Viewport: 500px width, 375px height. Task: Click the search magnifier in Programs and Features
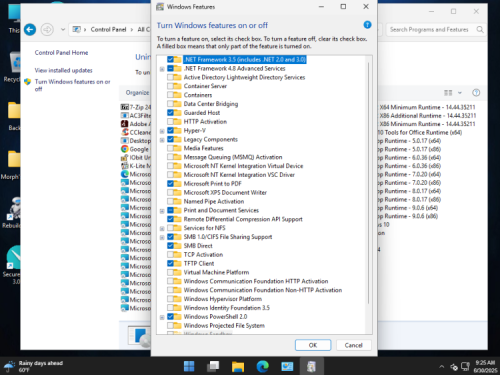pyautogui.click(x=480, y=30)
